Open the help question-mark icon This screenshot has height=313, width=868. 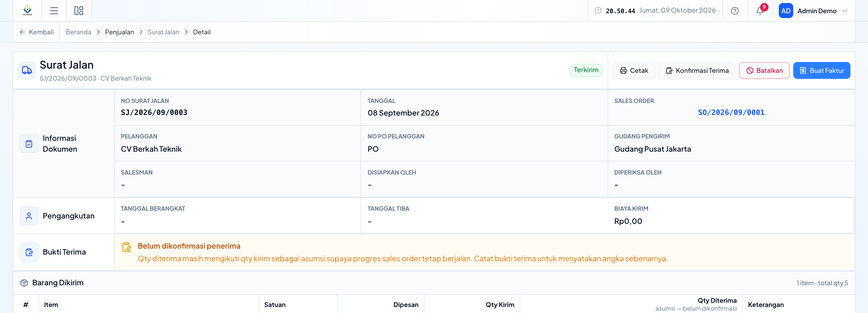(x=734, y=11)
